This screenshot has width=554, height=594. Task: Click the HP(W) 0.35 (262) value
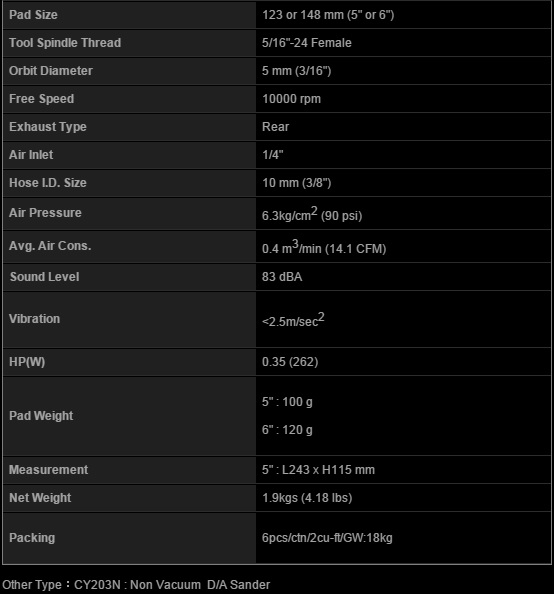[x=290, y=362]
